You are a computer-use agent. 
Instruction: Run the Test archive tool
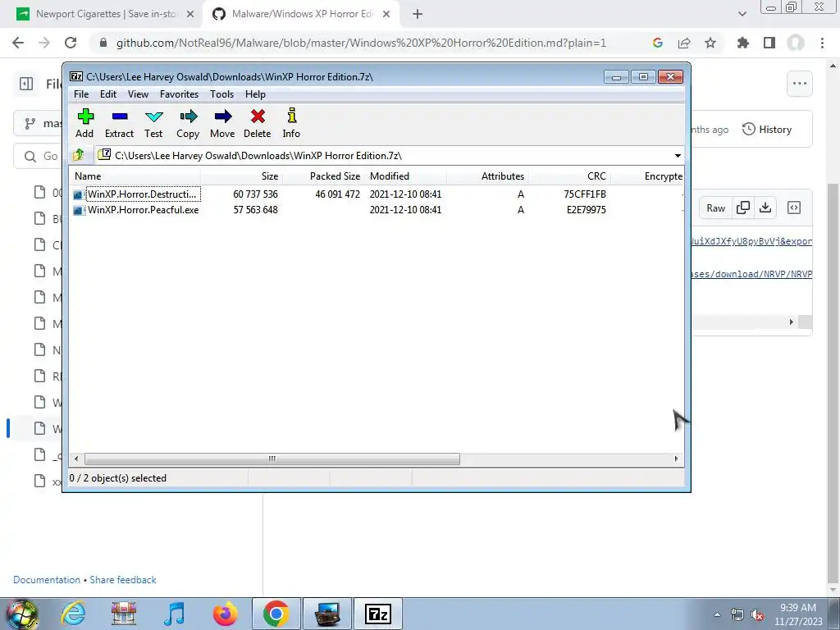(x=153, y=123)
